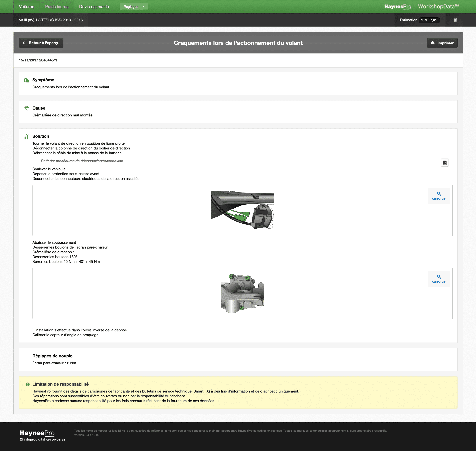Open the Réglages dropdown

click(133, 7)
